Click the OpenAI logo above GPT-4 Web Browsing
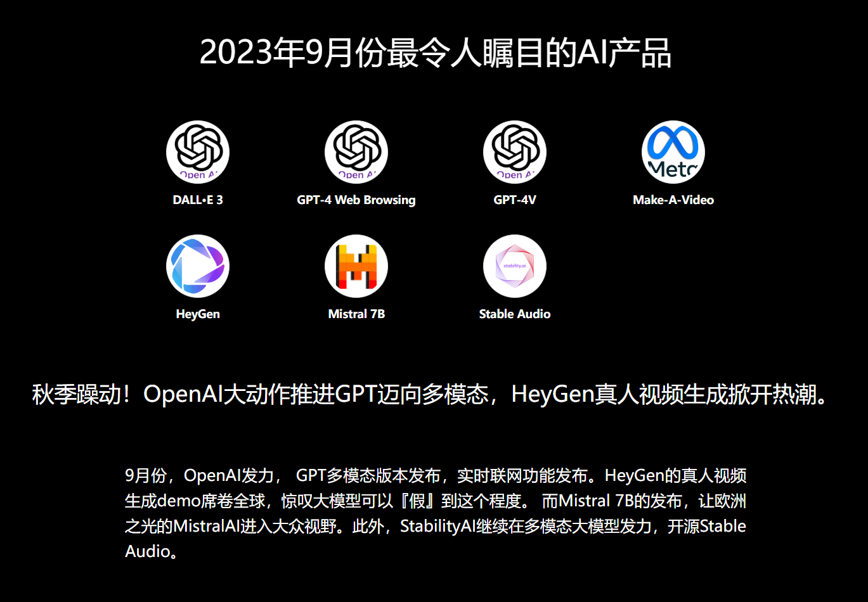 coord(356,152)
